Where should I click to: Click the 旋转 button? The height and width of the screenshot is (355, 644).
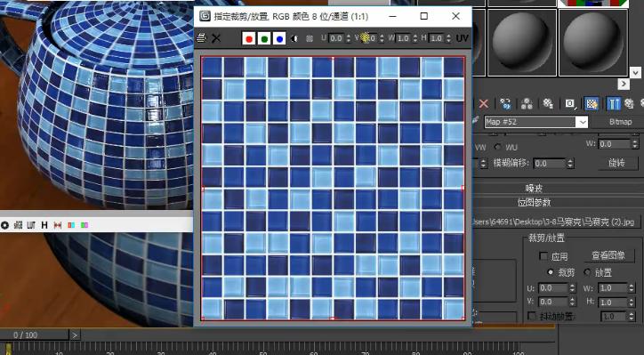pyautogui.click(x=617, y=163)
